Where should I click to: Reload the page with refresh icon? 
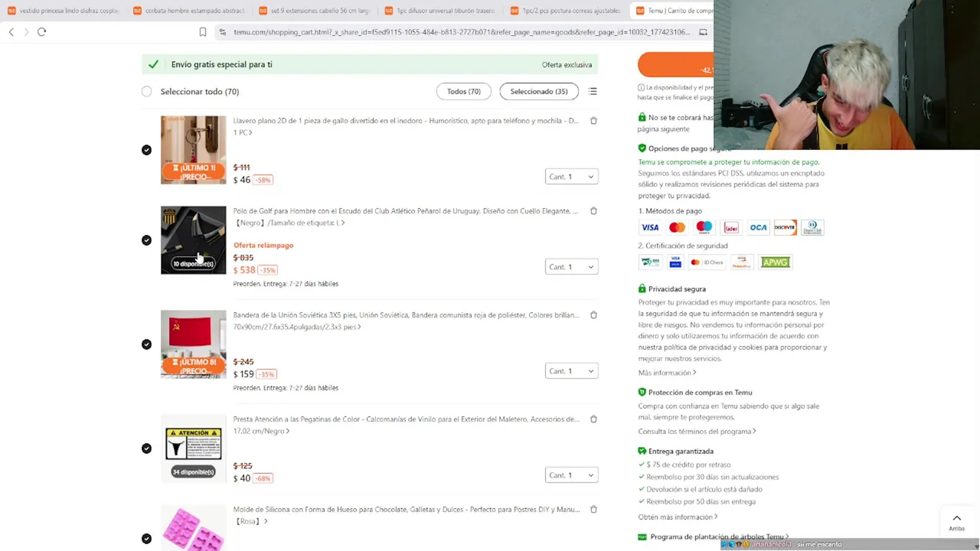[x=41, y=32]
